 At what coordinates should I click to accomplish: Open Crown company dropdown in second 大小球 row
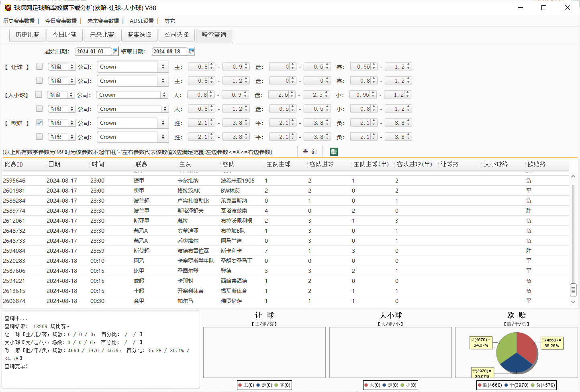(133, 109)
